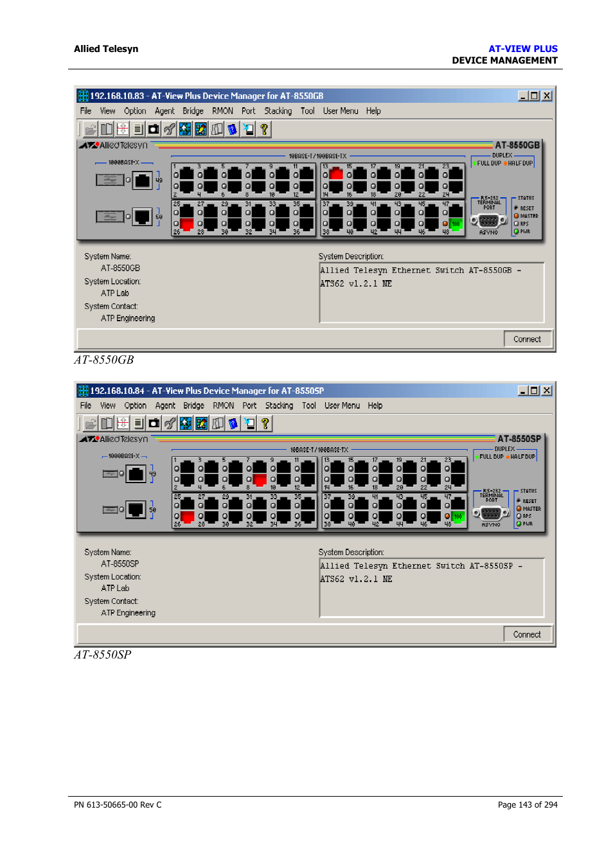Select green port 48 on AT-8550GB switch
The image size is (613, 868).
456,224
